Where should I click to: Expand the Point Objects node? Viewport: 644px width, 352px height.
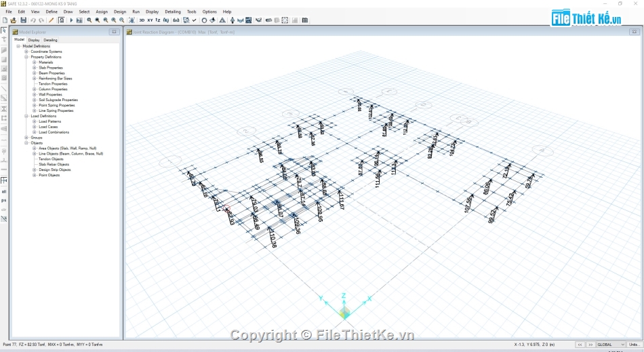coord(35,175)
